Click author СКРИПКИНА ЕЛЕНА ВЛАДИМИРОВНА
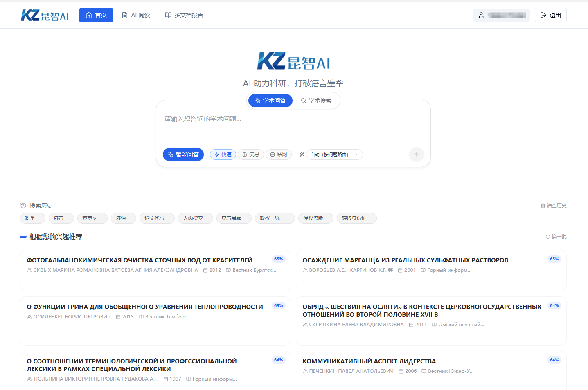This screenshot has width=588, height=390. [x=356, y=325]
